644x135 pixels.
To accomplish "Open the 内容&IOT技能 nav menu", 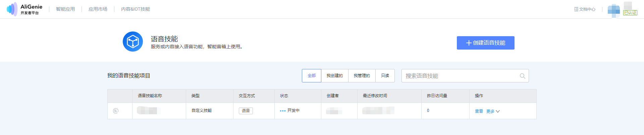I will pos(136,9).
